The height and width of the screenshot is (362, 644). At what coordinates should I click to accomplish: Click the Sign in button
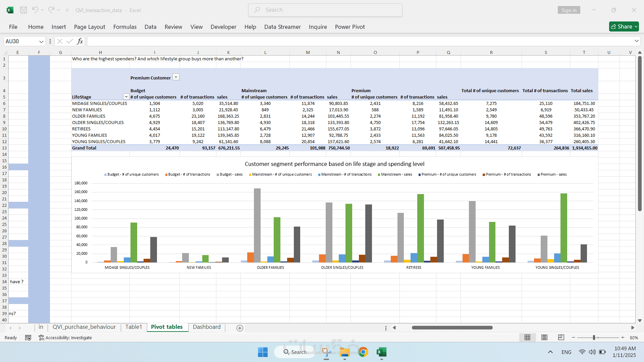pyautogui.click(x=569, y=10)
